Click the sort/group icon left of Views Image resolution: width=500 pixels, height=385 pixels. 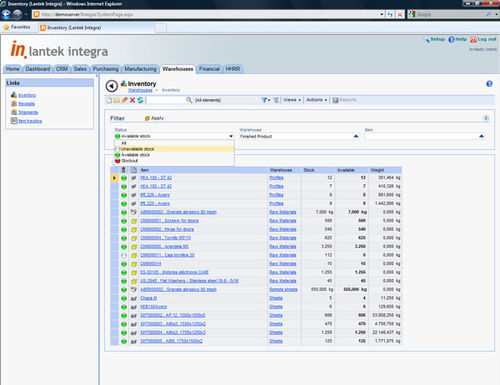[276, 100]
